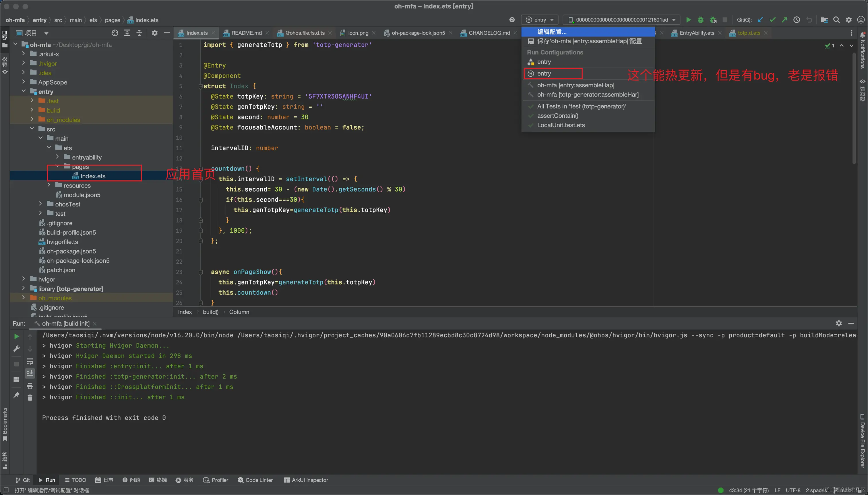Open more editor tabs options menu

point(851,33)
